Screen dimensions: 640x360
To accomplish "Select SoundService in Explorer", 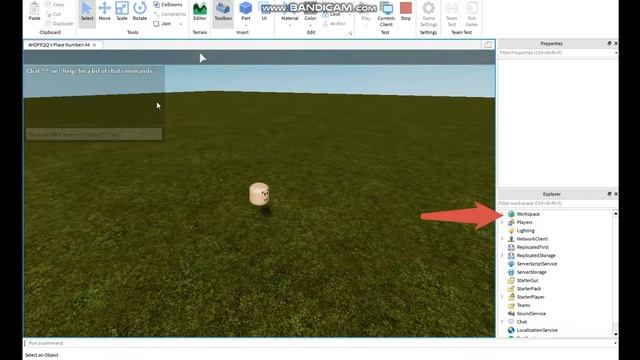I will (531, 313).
